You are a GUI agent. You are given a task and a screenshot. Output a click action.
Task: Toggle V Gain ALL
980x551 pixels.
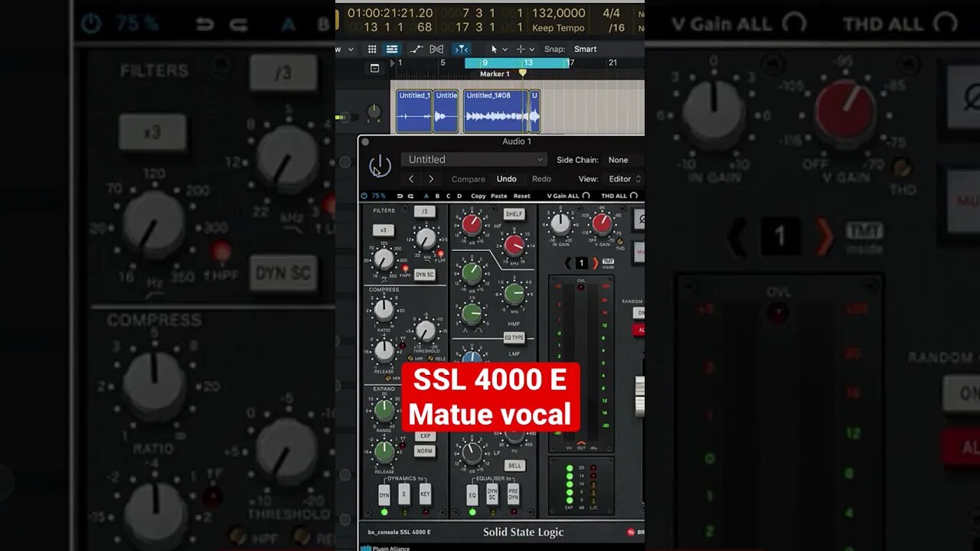pos(568,196)
